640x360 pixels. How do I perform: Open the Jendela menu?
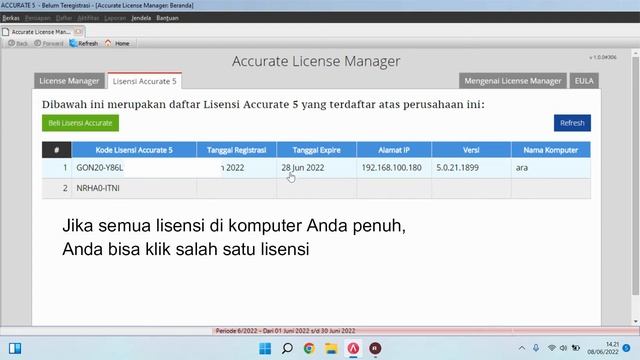coord(141,18)
